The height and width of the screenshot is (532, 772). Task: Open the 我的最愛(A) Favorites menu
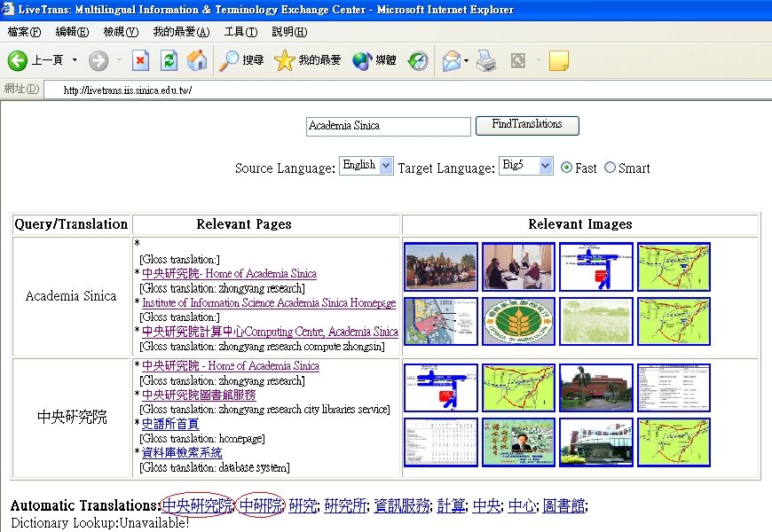coord(181,32)
